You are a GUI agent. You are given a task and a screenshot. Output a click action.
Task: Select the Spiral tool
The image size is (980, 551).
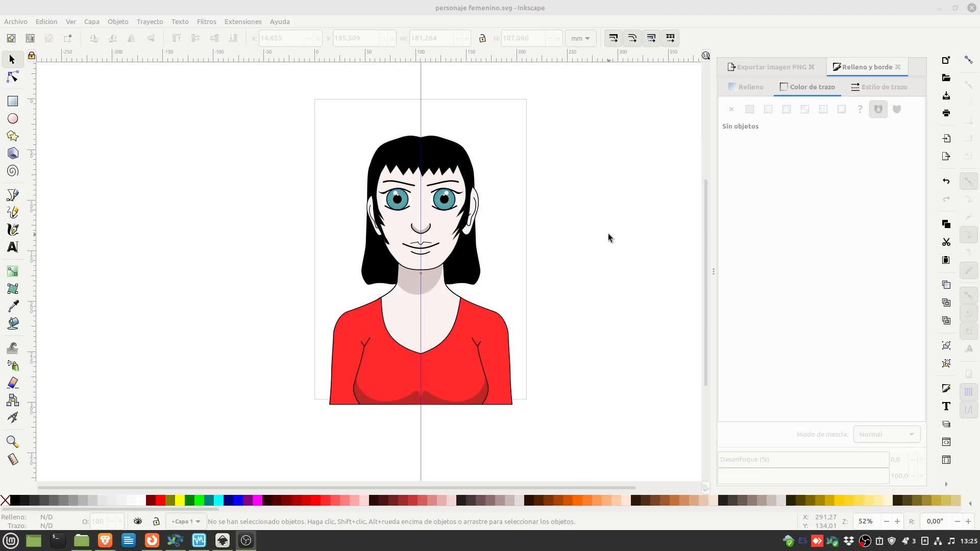click(x=13, y=171)
